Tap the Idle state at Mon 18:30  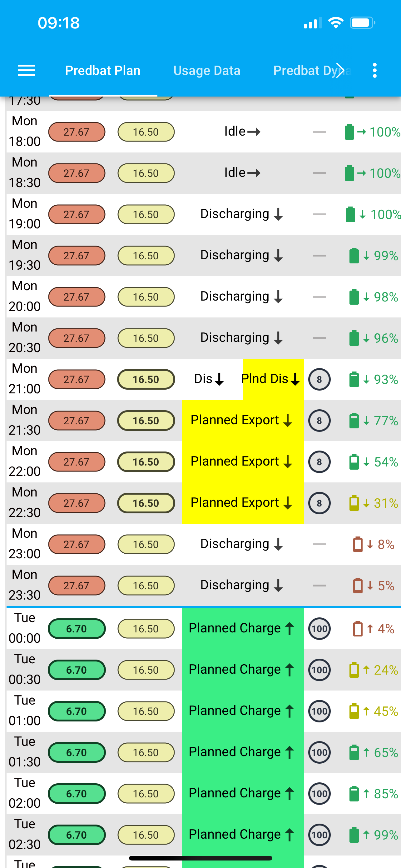[x=242, y=173]
